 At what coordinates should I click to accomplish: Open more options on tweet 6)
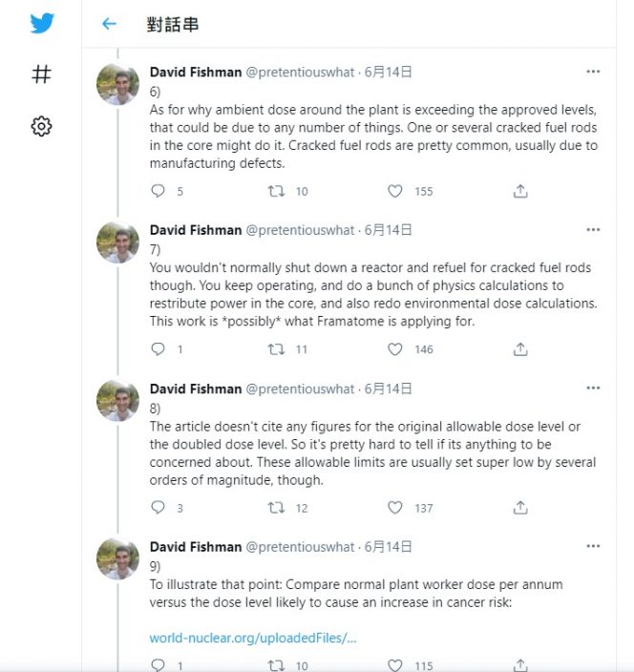click(593, 72)
